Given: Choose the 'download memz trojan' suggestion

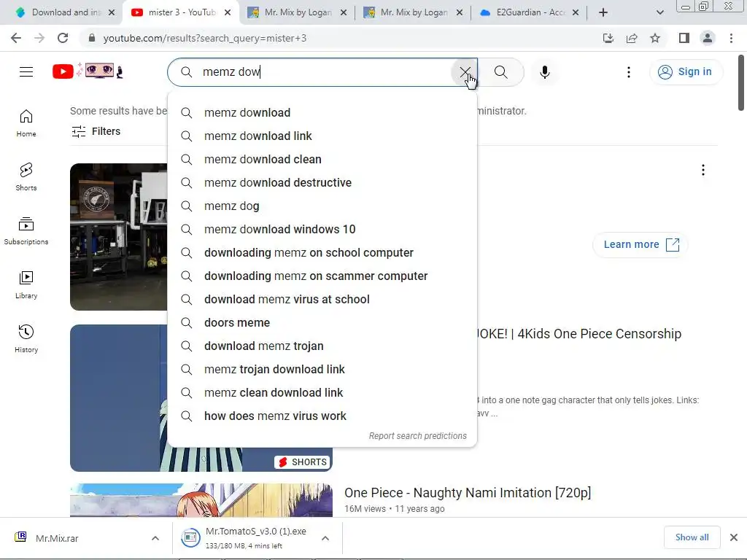Looking at the screenshot, I should click(322, 346).
